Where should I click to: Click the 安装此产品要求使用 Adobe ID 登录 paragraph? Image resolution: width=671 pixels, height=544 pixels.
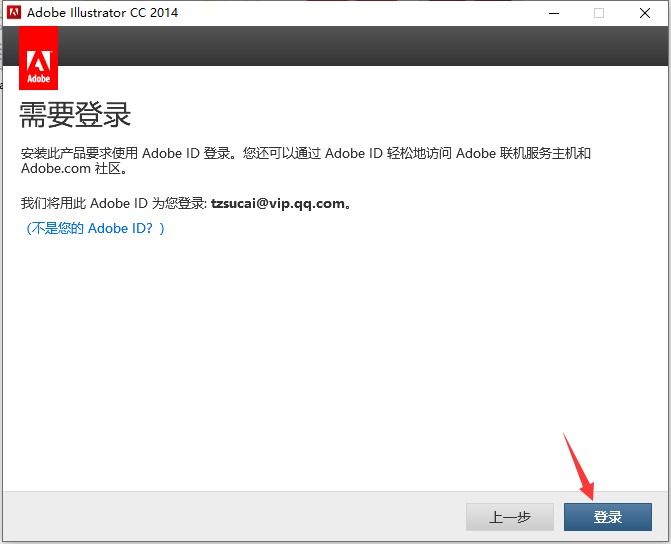pos(306,161)
